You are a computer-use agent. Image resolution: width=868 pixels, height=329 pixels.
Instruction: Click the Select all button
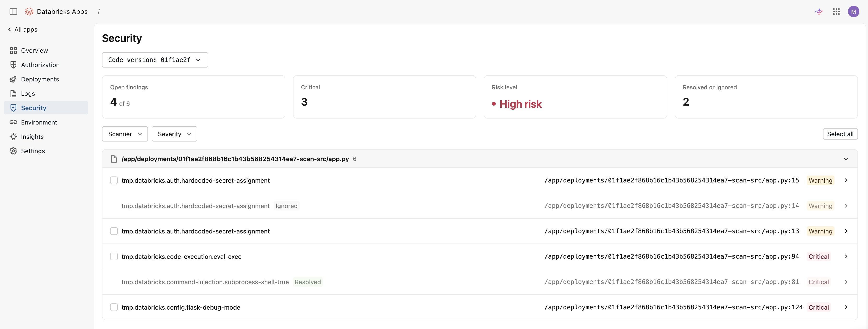(x=840, y=134)
